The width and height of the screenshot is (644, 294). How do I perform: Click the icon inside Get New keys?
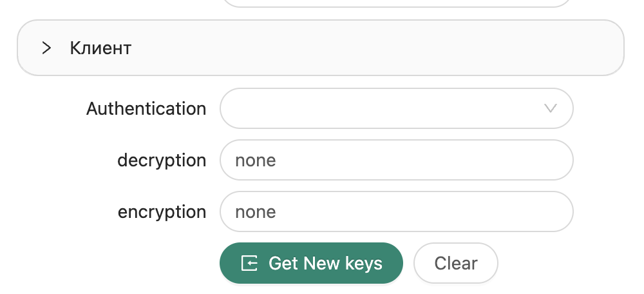click(249, 263)
